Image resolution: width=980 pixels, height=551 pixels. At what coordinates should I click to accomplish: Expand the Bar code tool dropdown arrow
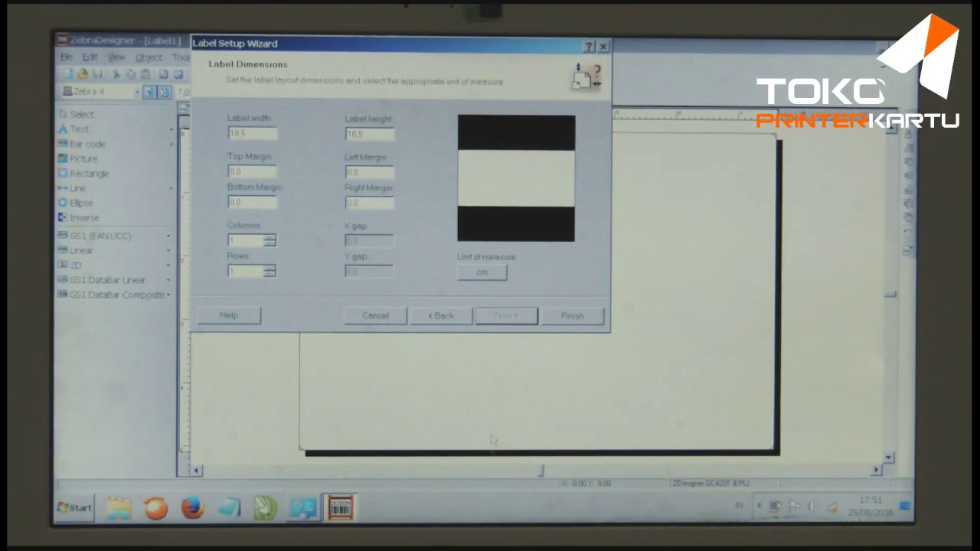click(171, 144)
